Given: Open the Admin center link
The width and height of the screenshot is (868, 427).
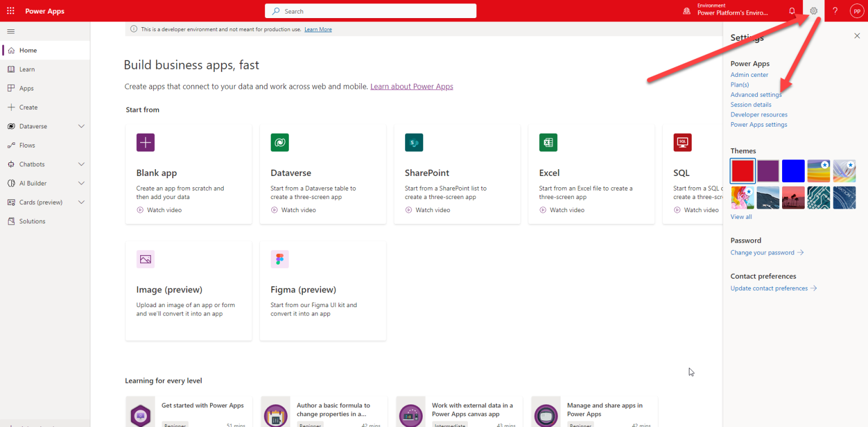Looking at the screenshot, I should [749, 75].
